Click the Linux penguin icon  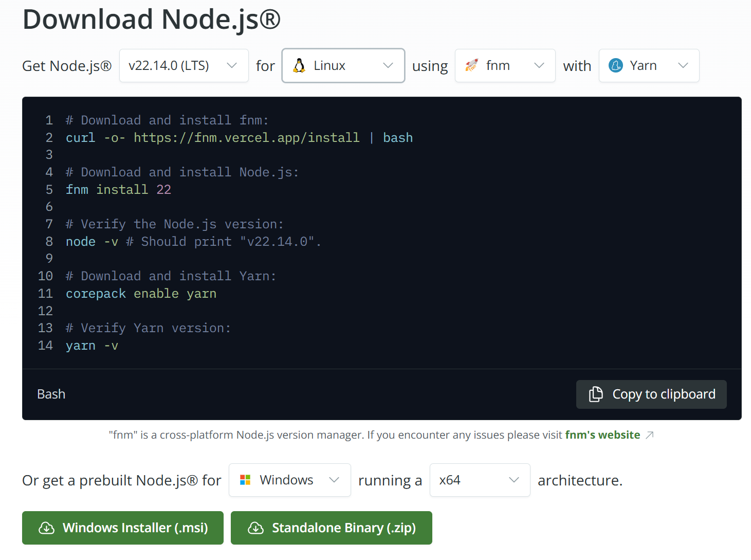click(x=299, y=65)
